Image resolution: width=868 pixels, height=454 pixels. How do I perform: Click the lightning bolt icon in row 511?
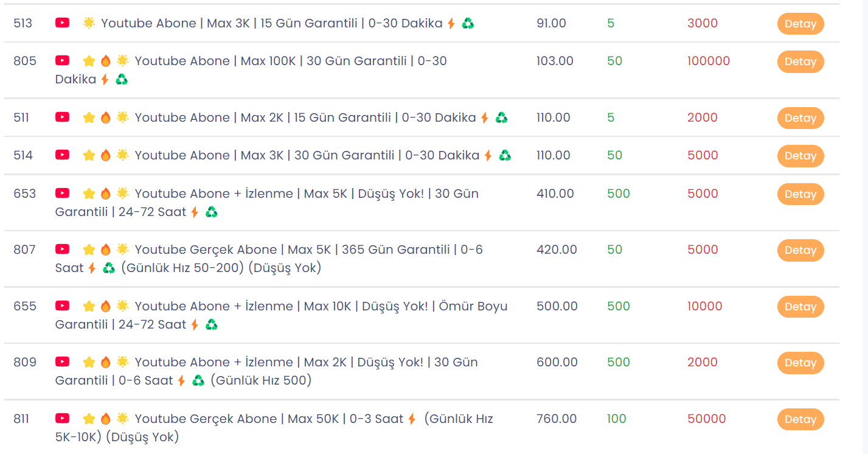[485, 117]
